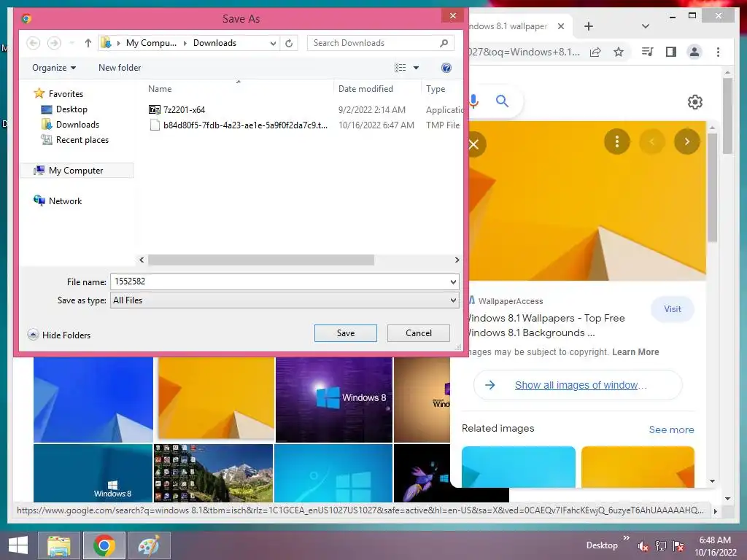
Task: Open Google quick settings gear
Action: 694,102
